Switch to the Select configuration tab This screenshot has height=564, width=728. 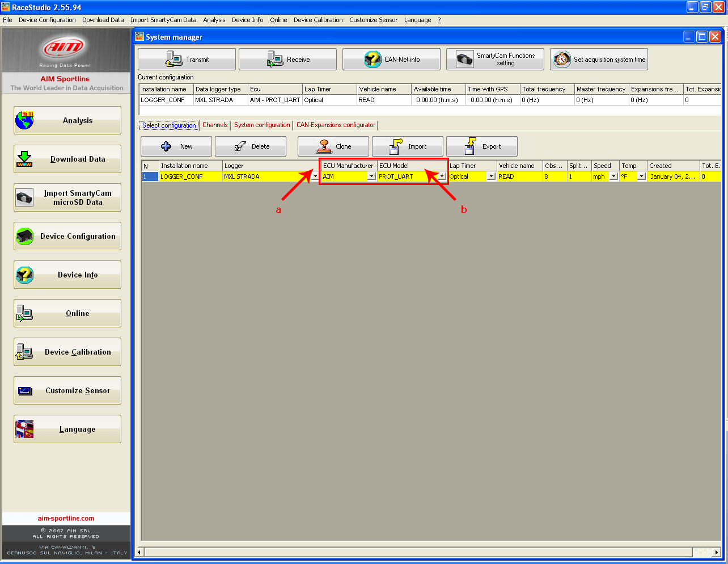[x=169, y=125]
